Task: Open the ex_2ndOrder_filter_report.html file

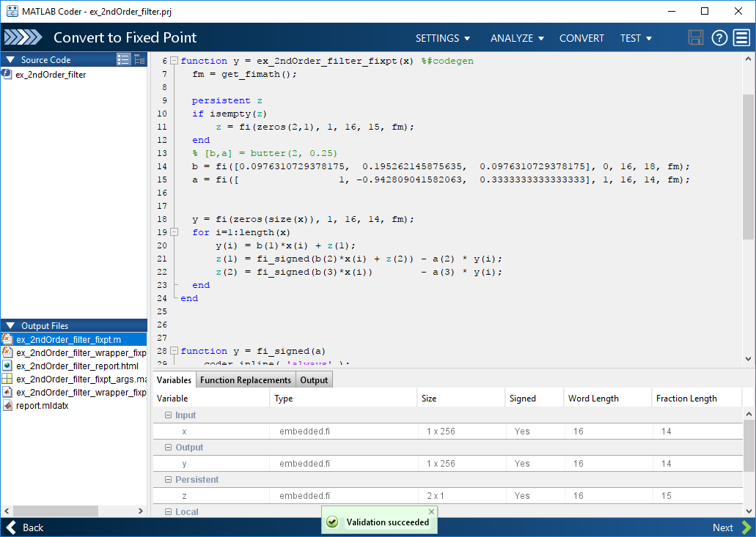Action: point(77,366)
